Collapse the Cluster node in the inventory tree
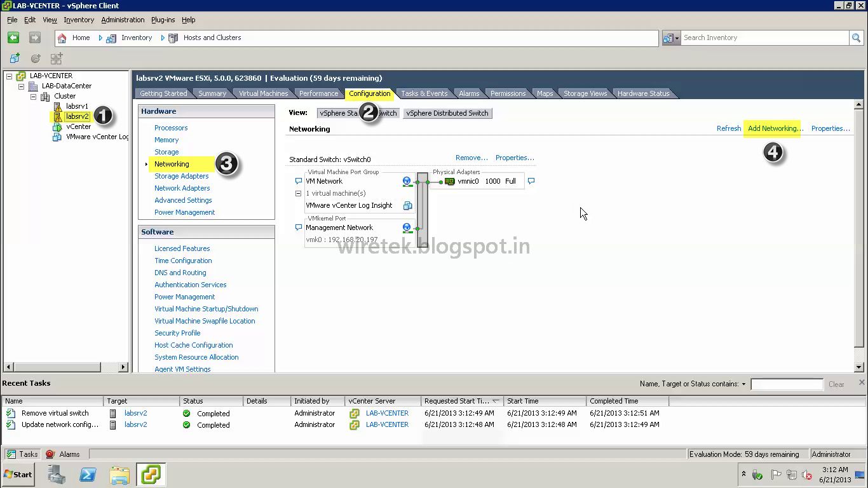Viewport: 868px width, 488px height. 33,96
